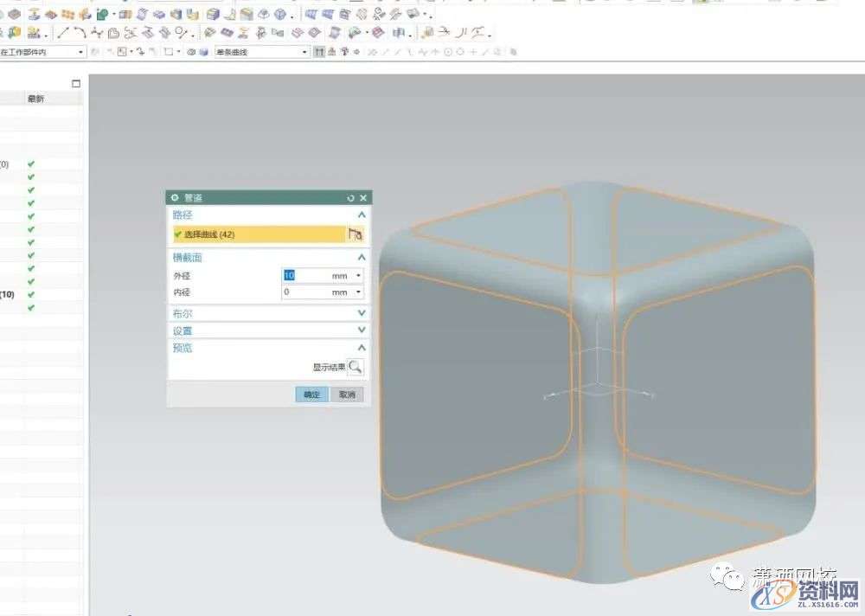The width and height of the screenshot is (865, 616).
Task: Expand the 布尔 section
Action: point(362,313)
